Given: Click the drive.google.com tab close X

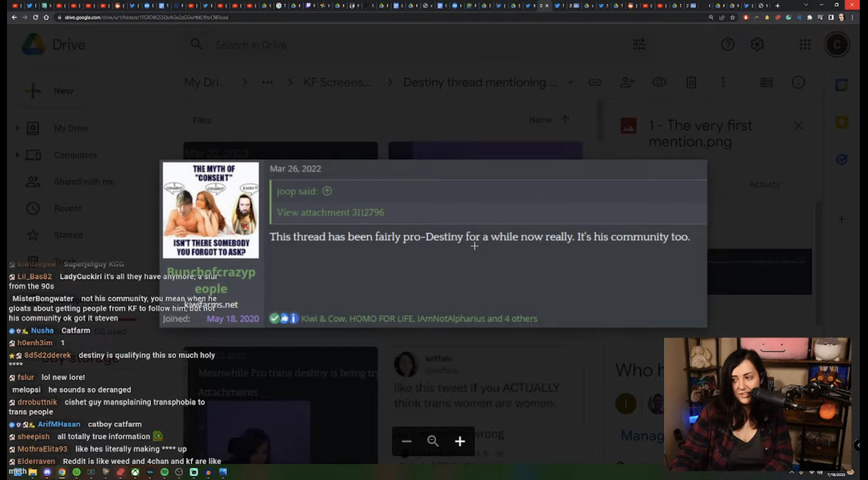Looking at the screenshot, I should (x=547, y=5).
